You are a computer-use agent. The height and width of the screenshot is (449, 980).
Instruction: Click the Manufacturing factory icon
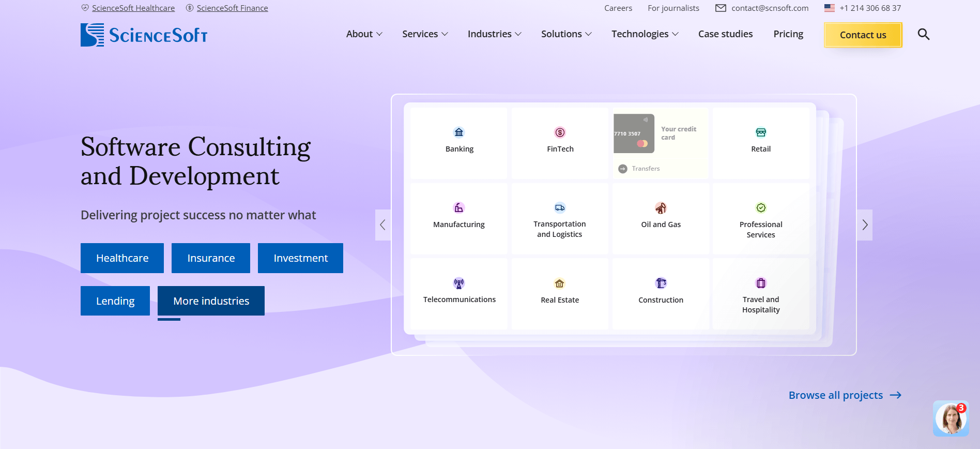[459, 208]
